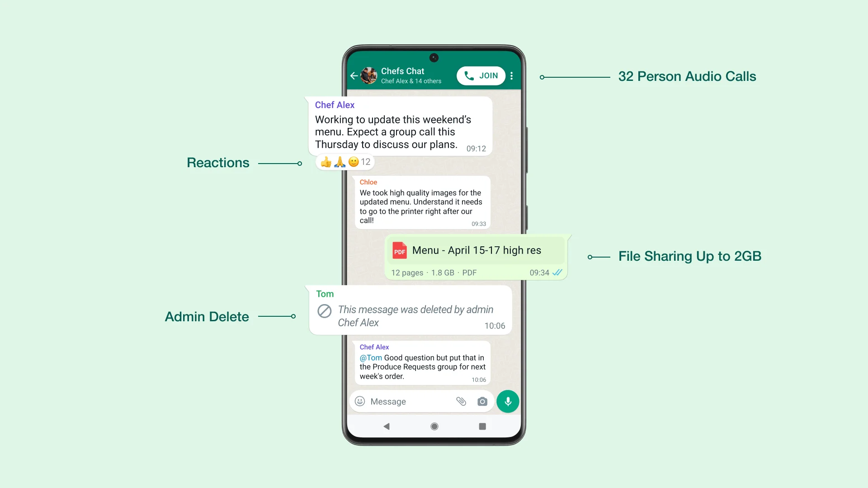The height and width of the screenshot is (488, 868).
Task: Tap the Android home button
Action: pos(434,426)
